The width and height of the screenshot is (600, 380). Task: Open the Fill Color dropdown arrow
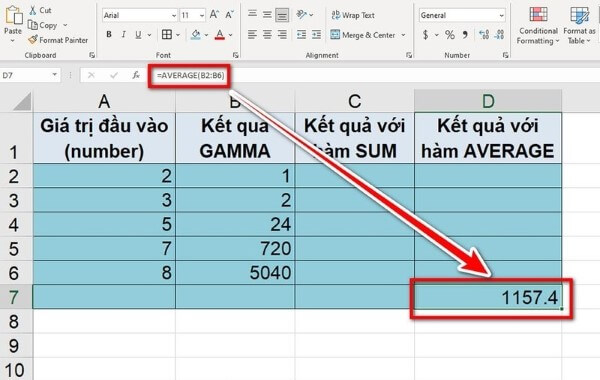click(x=206, y=35)
